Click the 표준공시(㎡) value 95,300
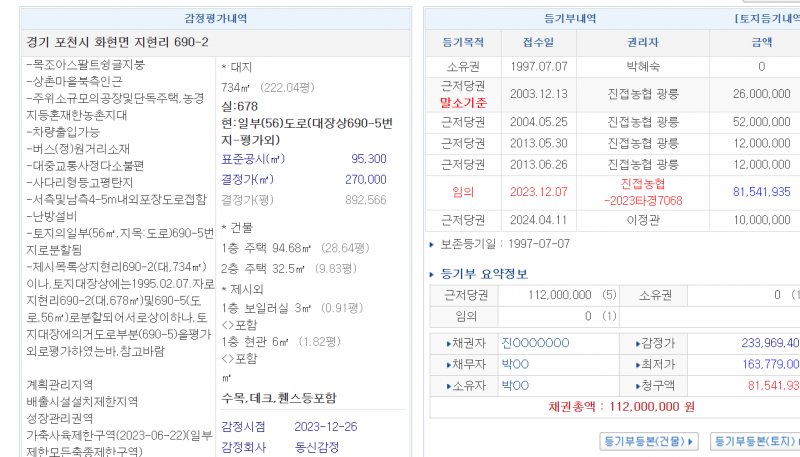The width and height of the screenshot is (800, 457). tap(368, 158)
